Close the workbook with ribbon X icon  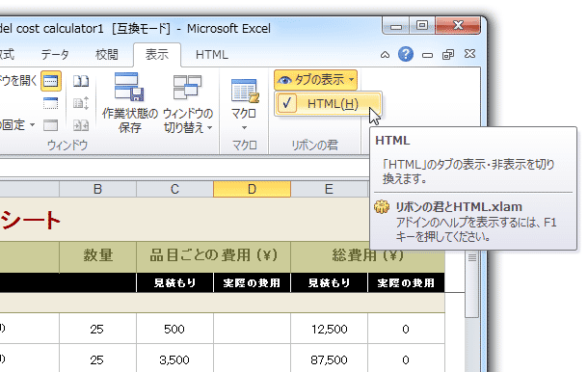pyautogui.click(x=469, y=54)
